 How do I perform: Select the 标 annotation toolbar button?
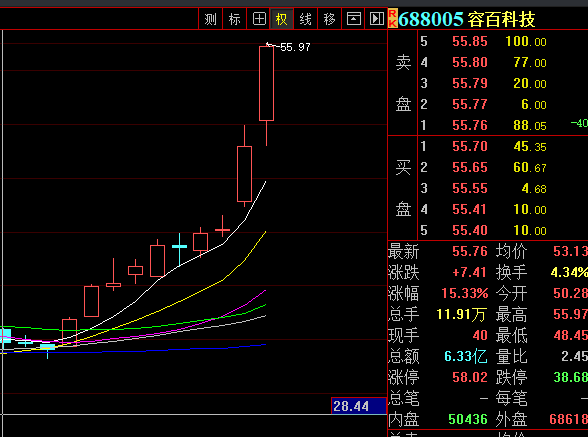click(234, 19)
